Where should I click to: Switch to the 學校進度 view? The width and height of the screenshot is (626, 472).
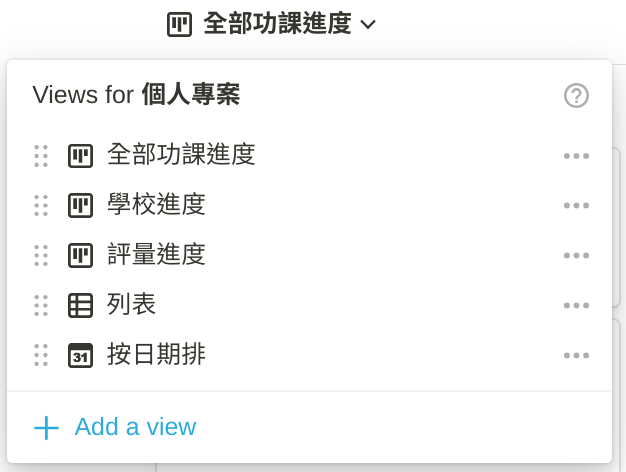(x=156, y=205)
